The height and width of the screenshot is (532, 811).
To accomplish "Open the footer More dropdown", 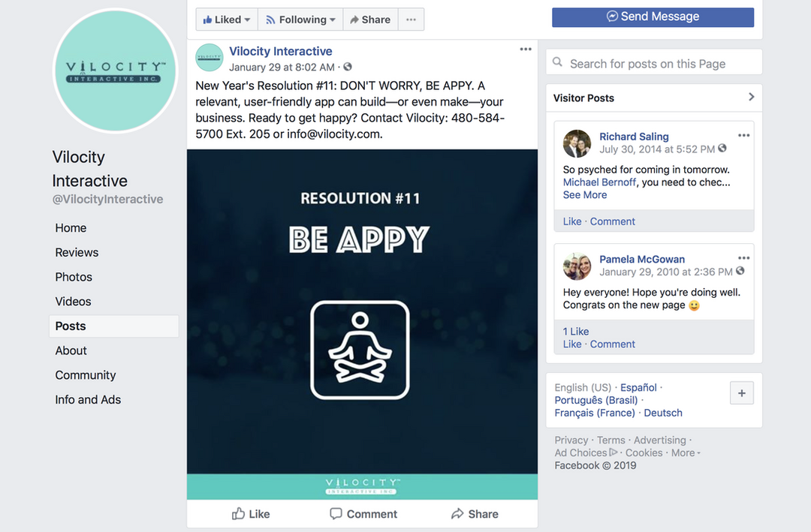I will point(686,453).
